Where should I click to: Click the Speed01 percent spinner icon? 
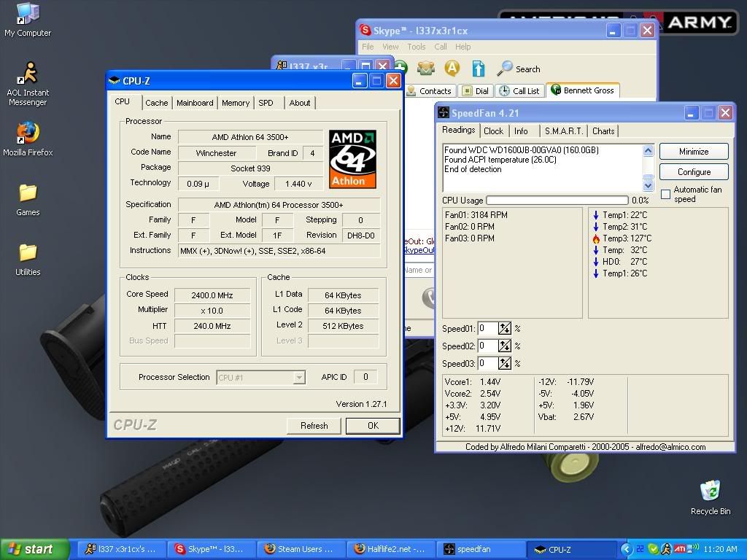point(505,328)
